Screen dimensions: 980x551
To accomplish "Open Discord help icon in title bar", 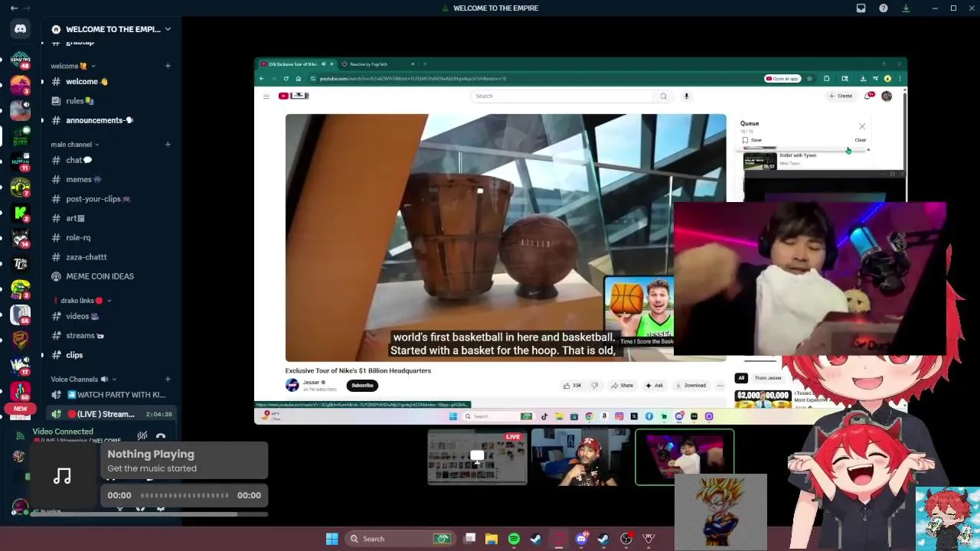I will pyautogui.click(x=884, y=8).
